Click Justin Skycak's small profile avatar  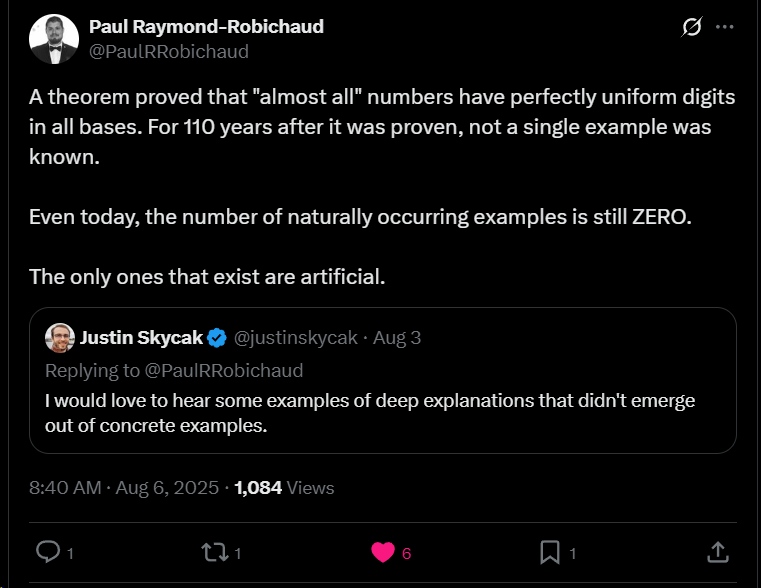pyautogui.click(x=59, y=338)
